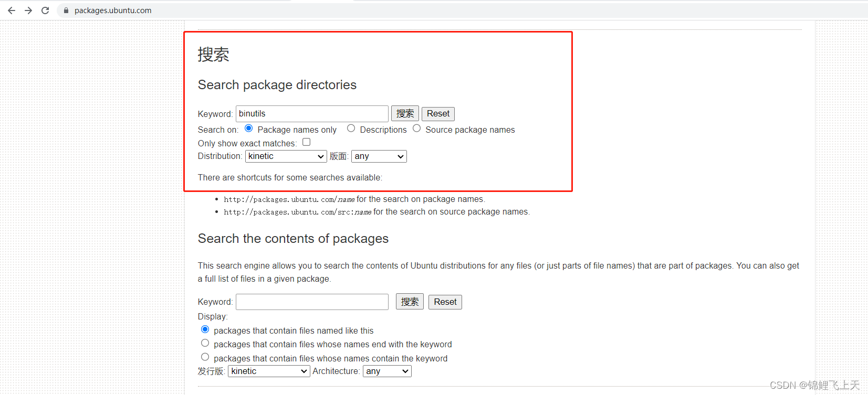
Task: Choose files whose names end with keyword
Action: (205, 343)
